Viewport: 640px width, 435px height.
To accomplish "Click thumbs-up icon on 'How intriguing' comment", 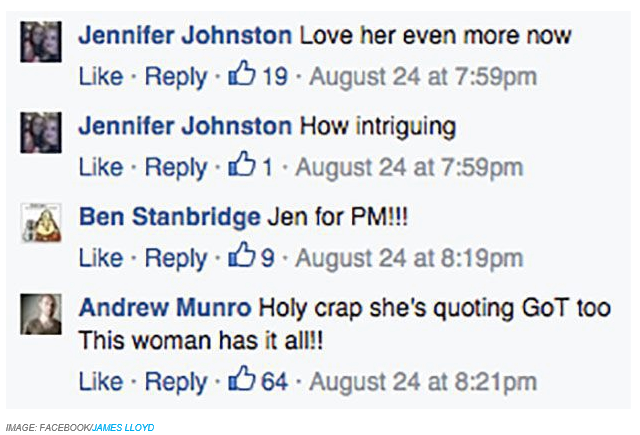I will (242, 164).
